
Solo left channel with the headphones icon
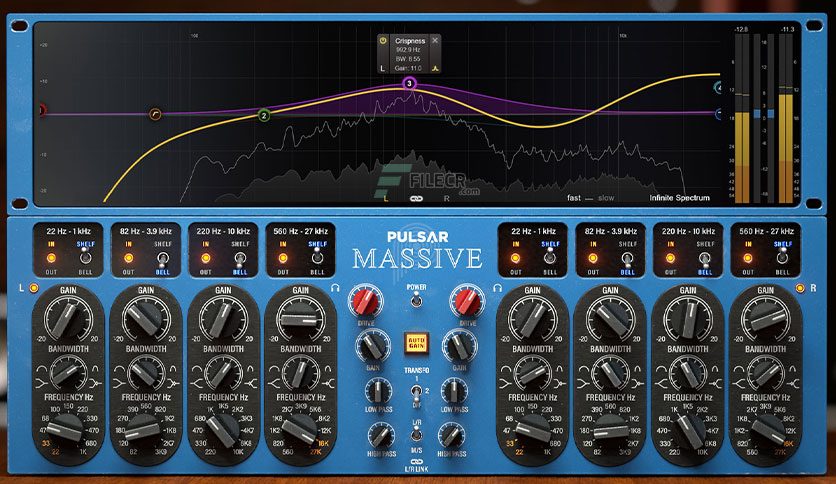335,287
